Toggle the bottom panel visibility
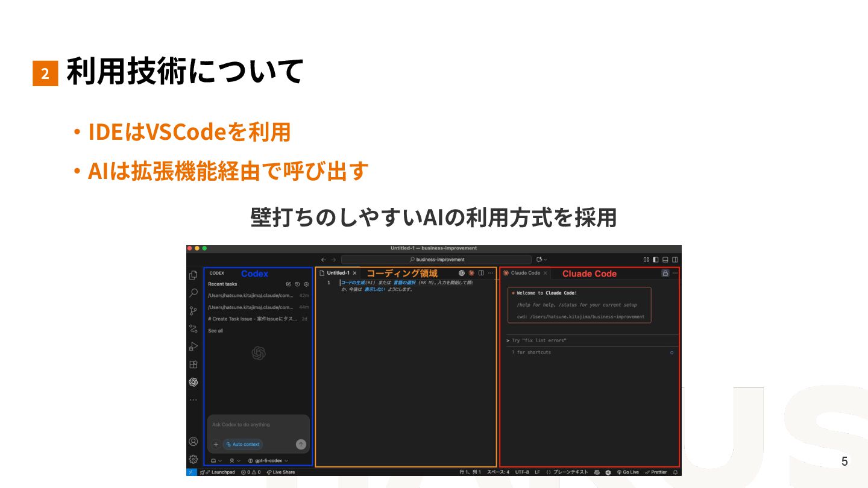The image size is (868, 488). (665, 260)
